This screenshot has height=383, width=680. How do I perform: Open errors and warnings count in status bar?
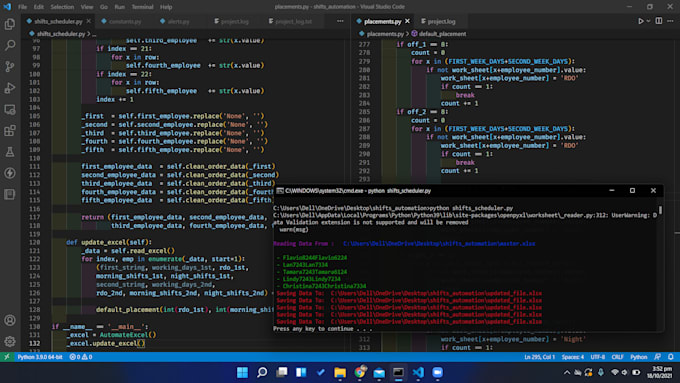[81, 357]
